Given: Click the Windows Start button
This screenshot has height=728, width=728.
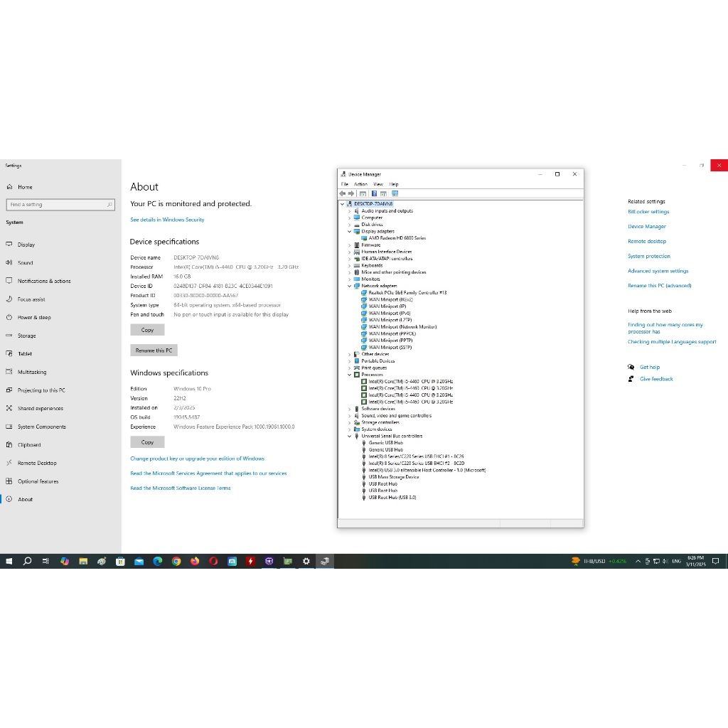Looking at the screenshot, I should [x=9, y=561].
